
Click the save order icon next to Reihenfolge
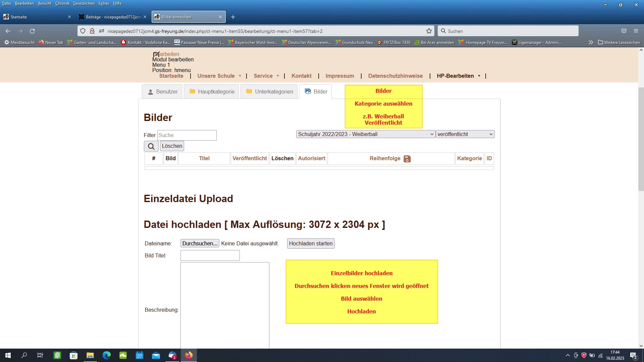(407, 159)
